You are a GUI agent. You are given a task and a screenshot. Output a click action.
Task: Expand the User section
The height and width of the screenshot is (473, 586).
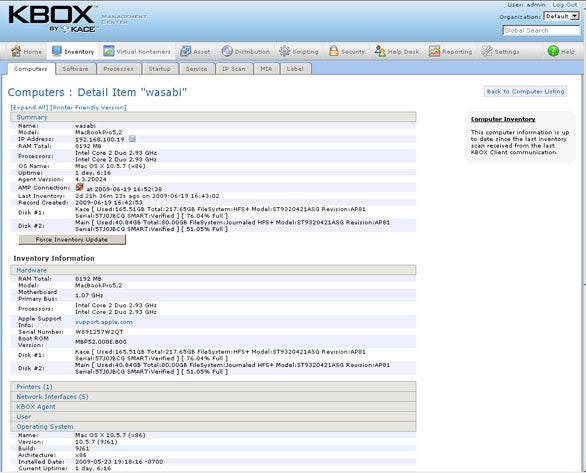point(213,417)
